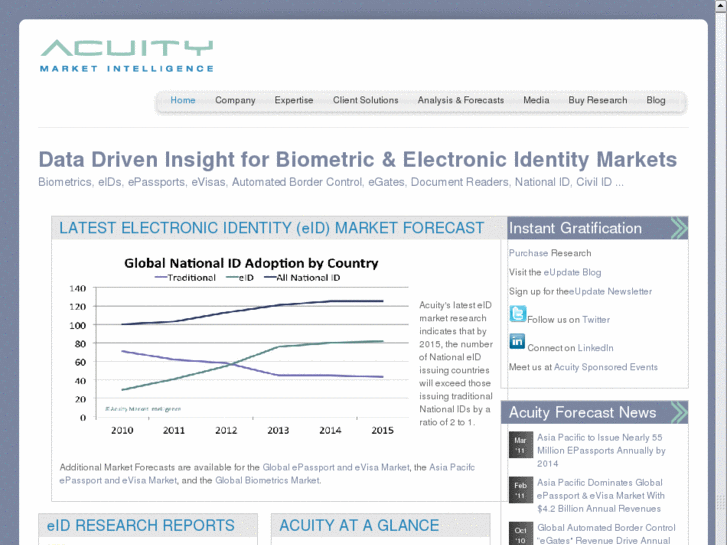The image size is (727, 545).
Task: Read Global Automated Border Control eGates news
Action: click(606, 534)
